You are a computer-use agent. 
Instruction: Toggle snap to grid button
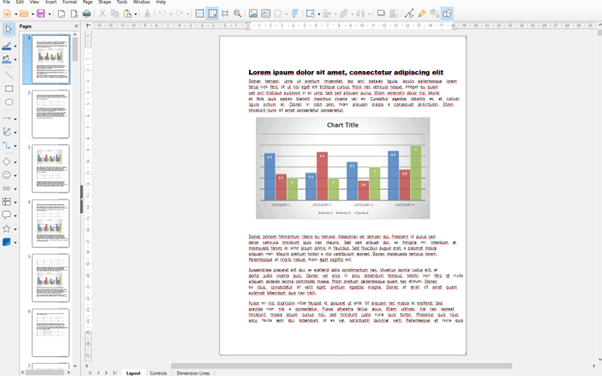point(212,14)
